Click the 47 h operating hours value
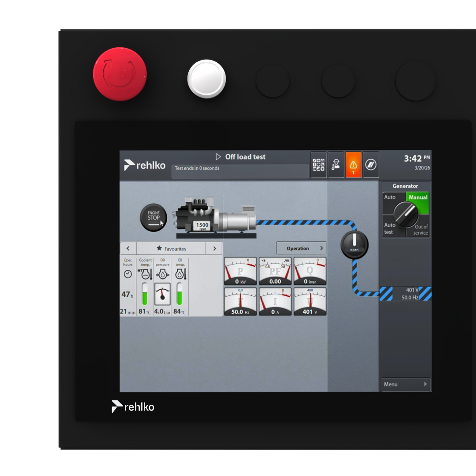This screenshot has width=476, height=476. click(x=127, y=294)
